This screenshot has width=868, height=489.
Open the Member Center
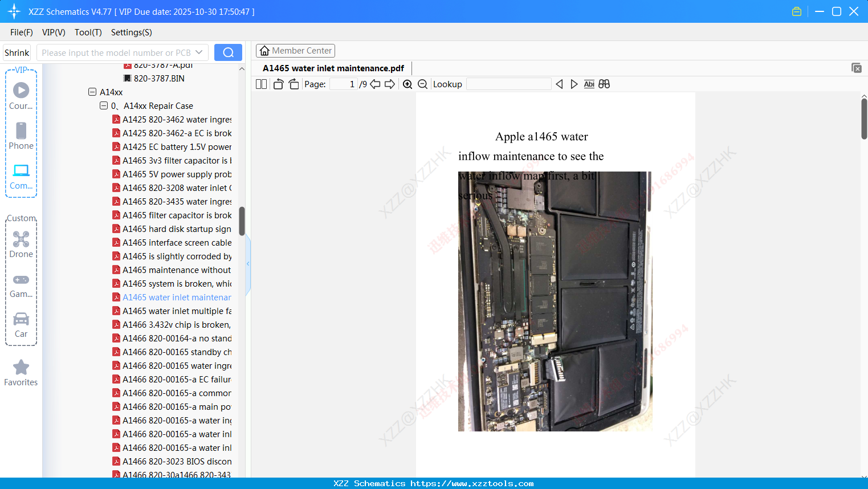coord(296,51)
